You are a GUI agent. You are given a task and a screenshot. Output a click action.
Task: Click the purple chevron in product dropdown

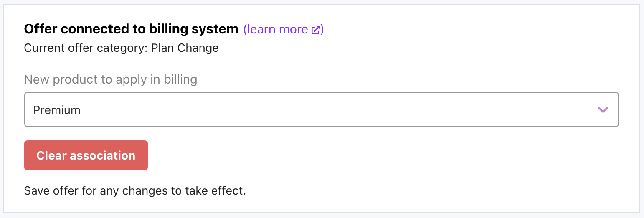(x=603, y=110)
